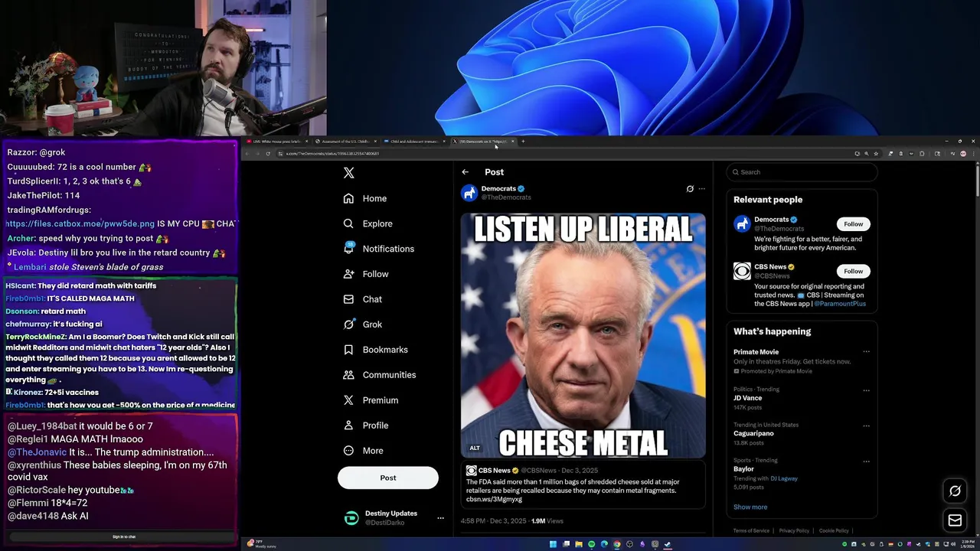Open JD Vance trend options ellipsis

click(x=866, y=390)
